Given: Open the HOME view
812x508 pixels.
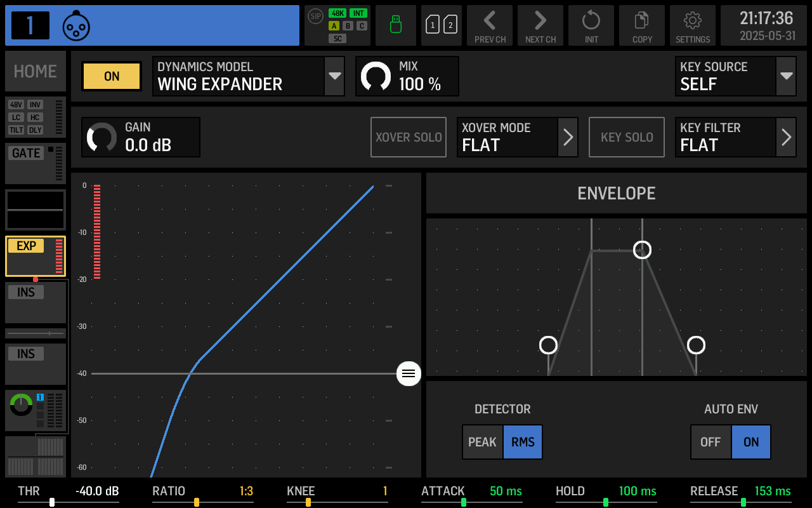Looking at the screenshot, I should (35, 71).
